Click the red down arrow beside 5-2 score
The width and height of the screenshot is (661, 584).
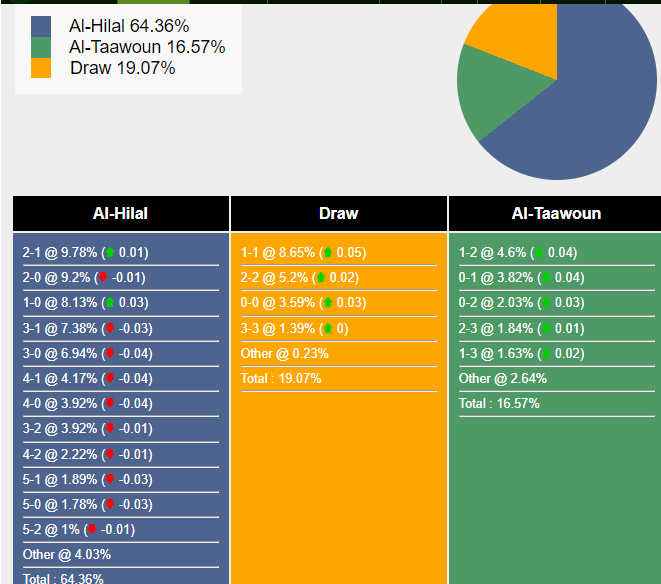92,530
